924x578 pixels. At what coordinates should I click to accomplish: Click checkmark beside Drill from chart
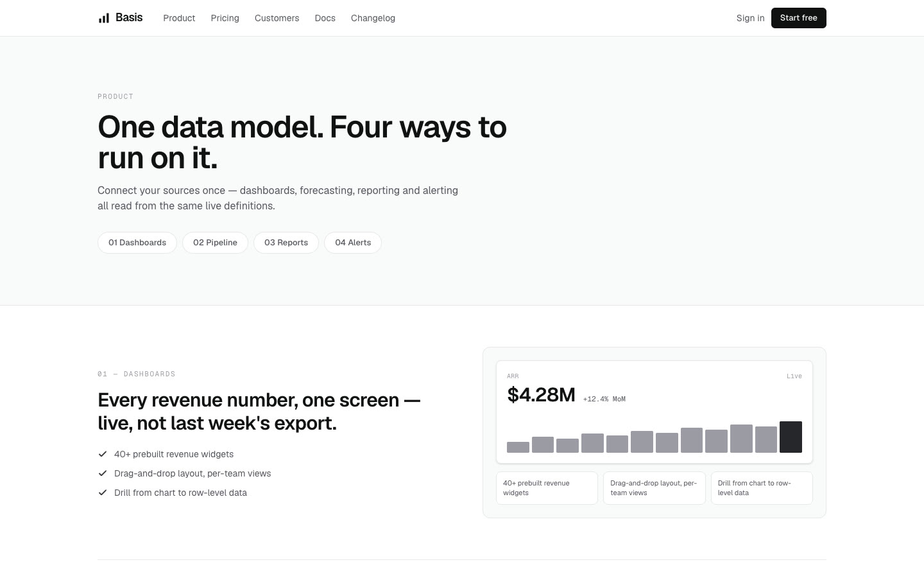coord(102,493)
